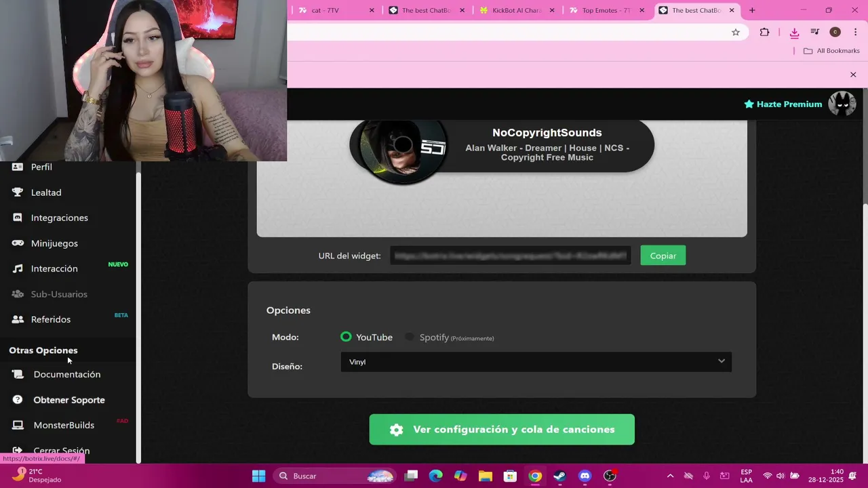Click the Alan Walker - Dreamer song title
The image size is (868, 488).
(547, 152)
